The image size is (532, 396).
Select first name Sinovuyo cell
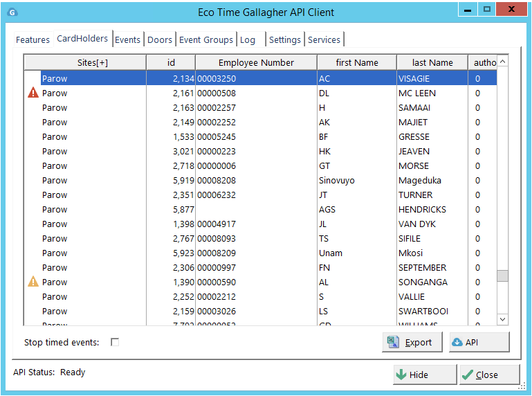tap(356, 180)
